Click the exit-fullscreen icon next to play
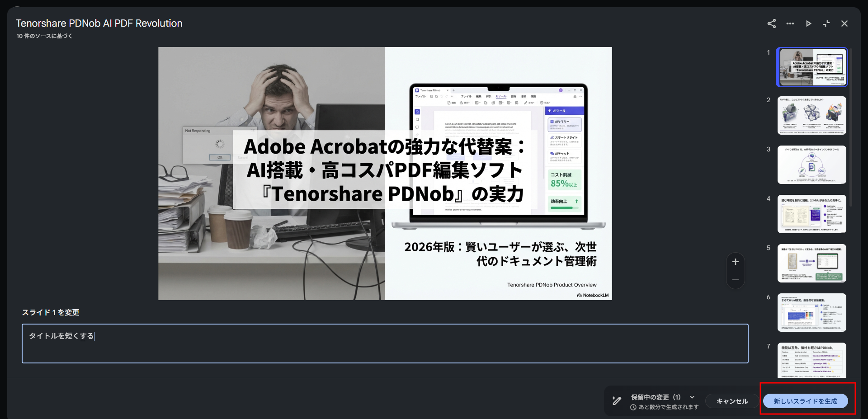The image size is (868, 419). coord(826,24)
